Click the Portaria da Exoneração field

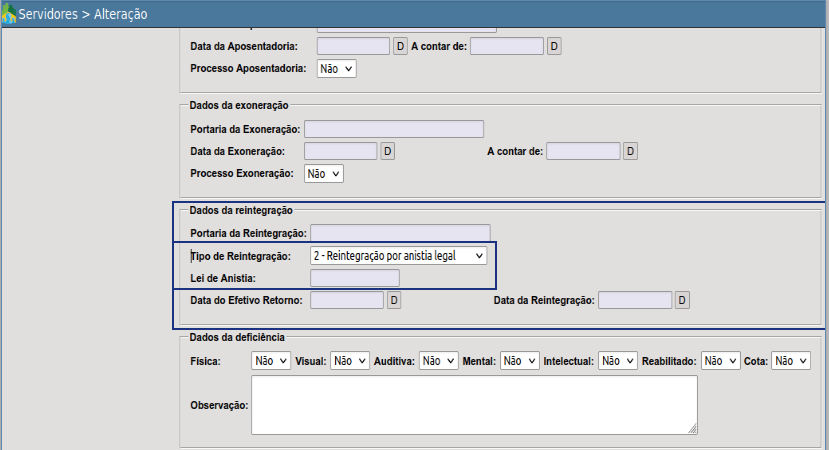tap(394, 129)
